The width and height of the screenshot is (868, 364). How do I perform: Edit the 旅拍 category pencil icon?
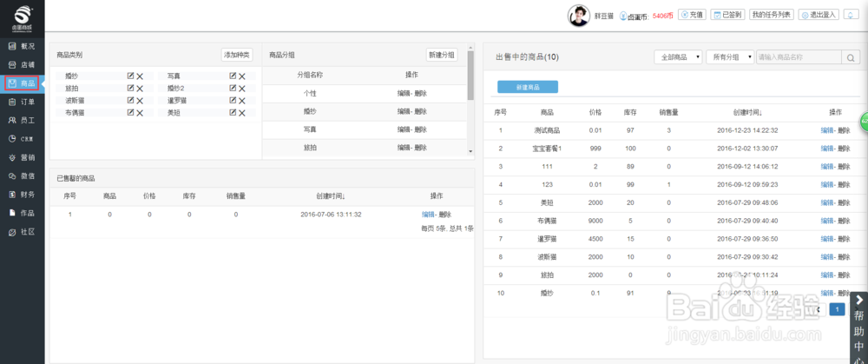(131, 88)
